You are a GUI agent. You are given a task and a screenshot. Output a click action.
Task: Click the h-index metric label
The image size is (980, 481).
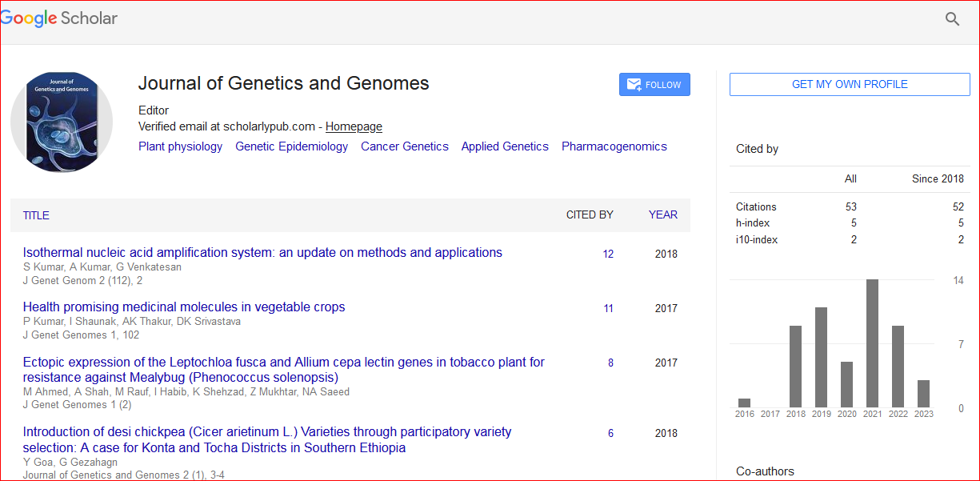point(752,223)
